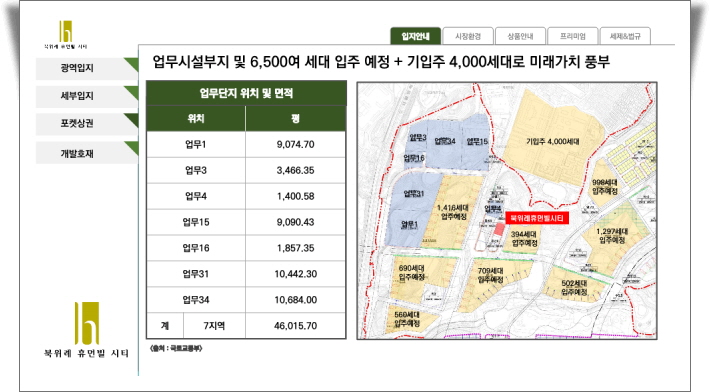This screenshot has height=392, width=710.
Task: Click the page headline about 6,500여 세대
Action: click(381, 62)
